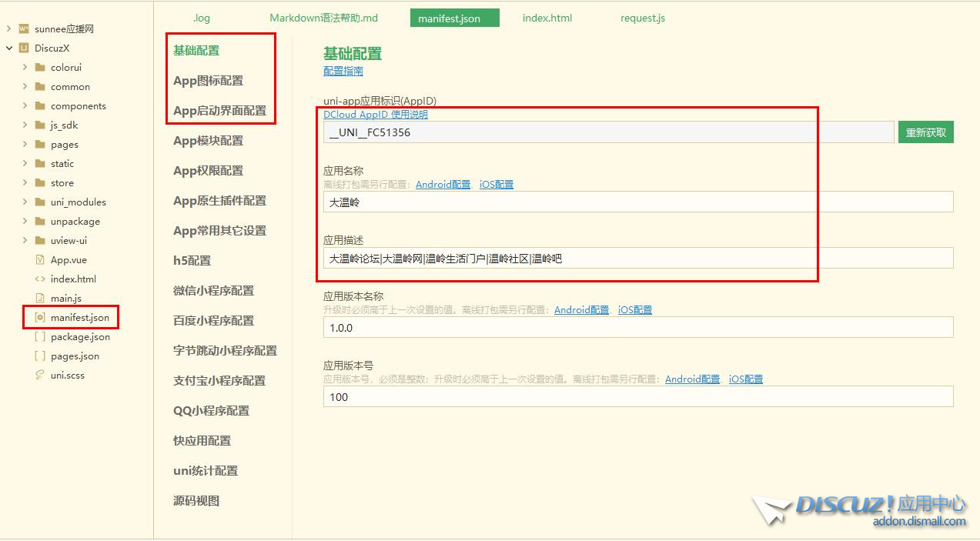Expand the uni_modules folder arrow
Image resolution: width=980 pixels, height=541 pixels.
(25, 202)
